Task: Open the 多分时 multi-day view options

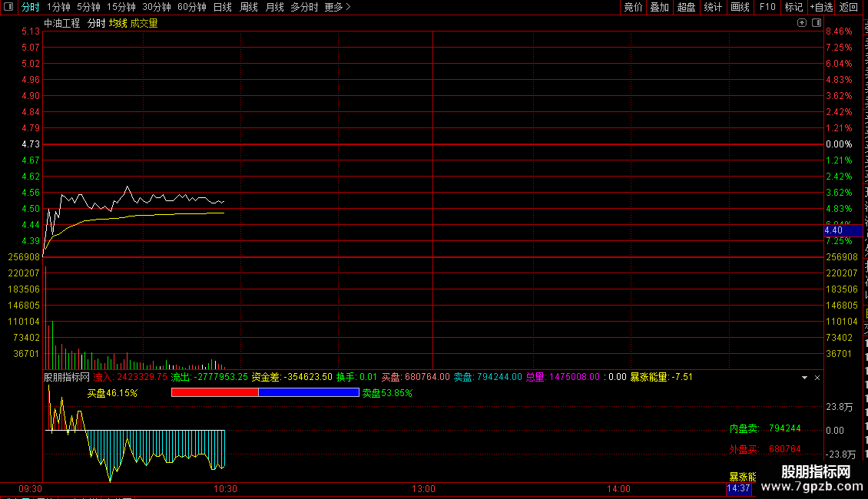Action: tap(304, 7)
